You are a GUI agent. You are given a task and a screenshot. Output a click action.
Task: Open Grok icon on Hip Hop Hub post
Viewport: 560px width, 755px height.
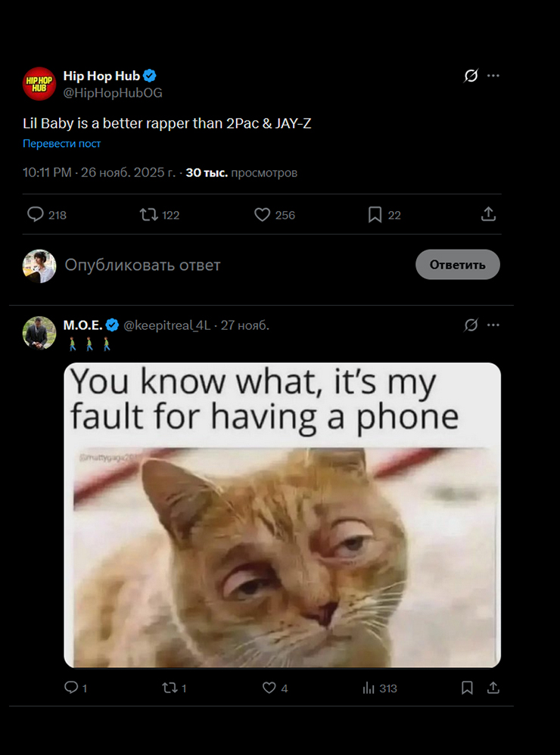tap(471, 76)
